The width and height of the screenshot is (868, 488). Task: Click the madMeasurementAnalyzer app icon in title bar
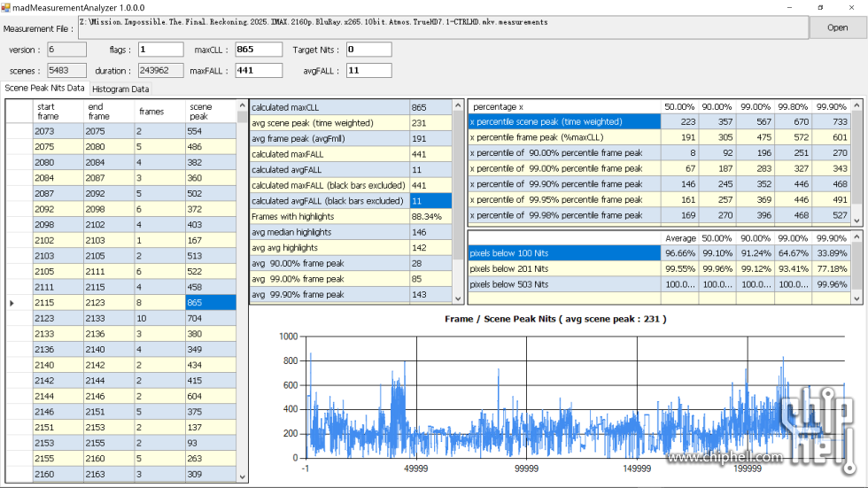pos(7,6)
